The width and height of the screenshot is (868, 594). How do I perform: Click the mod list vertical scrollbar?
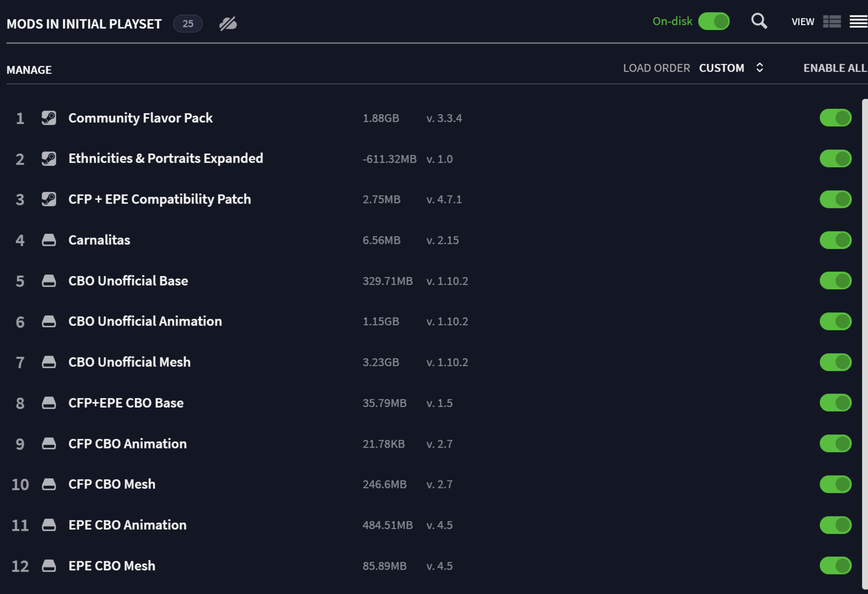[865, 344]
